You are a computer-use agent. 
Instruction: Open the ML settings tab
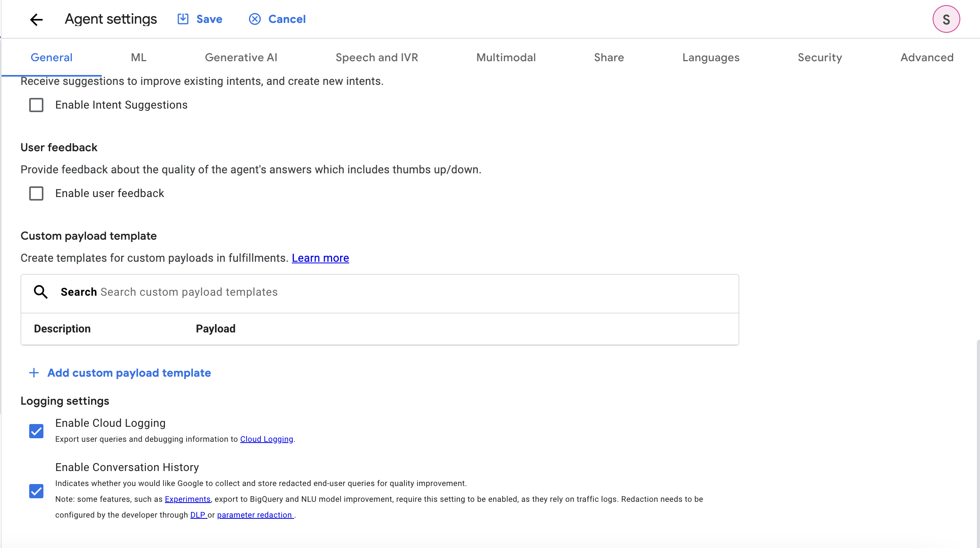click(x=138, y=57)
